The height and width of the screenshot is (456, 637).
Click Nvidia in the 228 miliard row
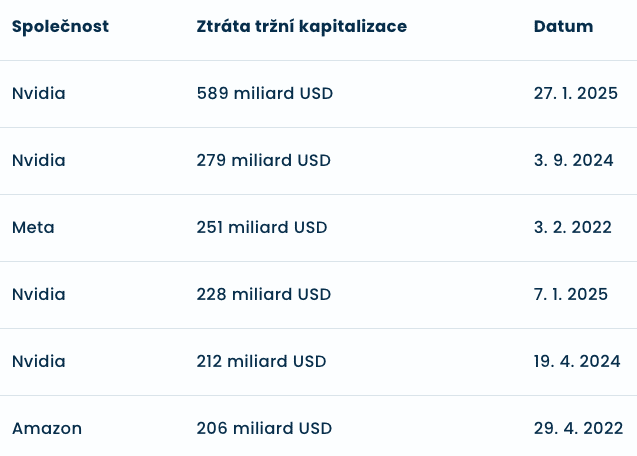(x=39, y=295)
